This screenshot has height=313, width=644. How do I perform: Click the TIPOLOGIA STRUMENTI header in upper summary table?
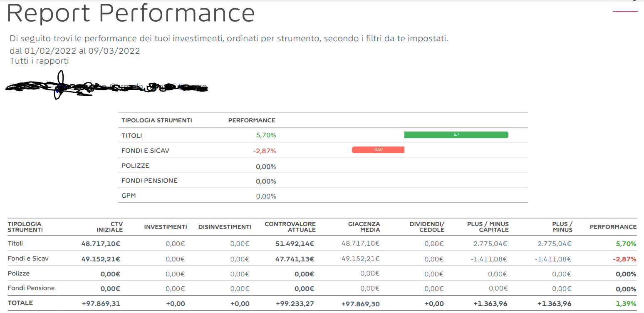point(156,120)
